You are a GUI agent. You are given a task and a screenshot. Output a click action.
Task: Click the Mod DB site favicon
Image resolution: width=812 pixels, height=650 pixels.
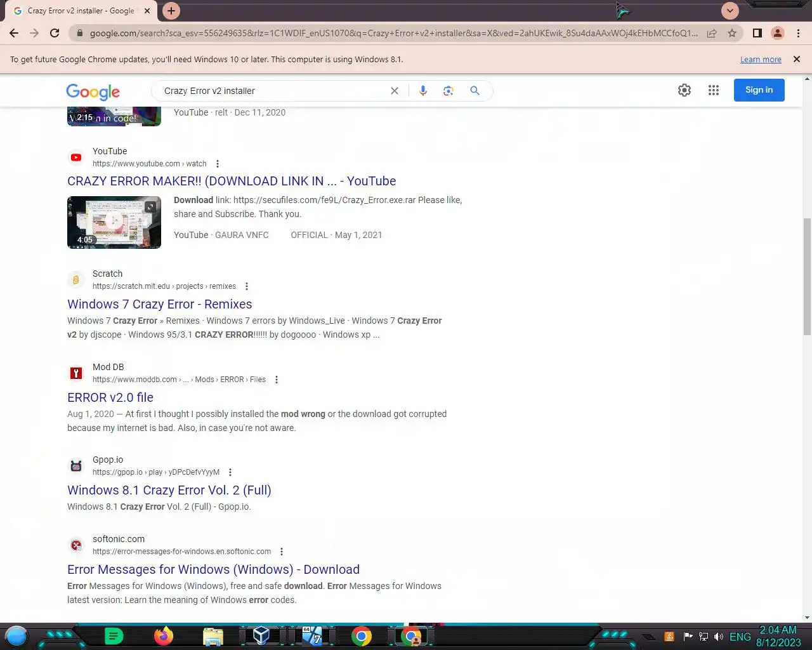tap(76, 373)
